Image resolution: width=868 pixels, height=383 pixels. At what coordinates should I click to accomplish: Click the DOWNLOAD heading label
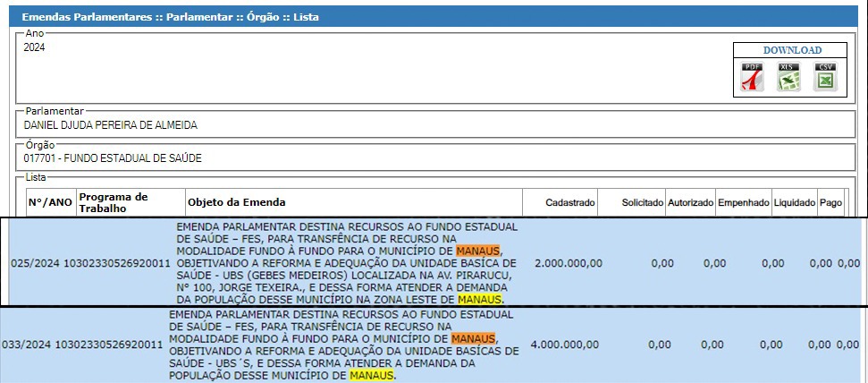[791, 50]
